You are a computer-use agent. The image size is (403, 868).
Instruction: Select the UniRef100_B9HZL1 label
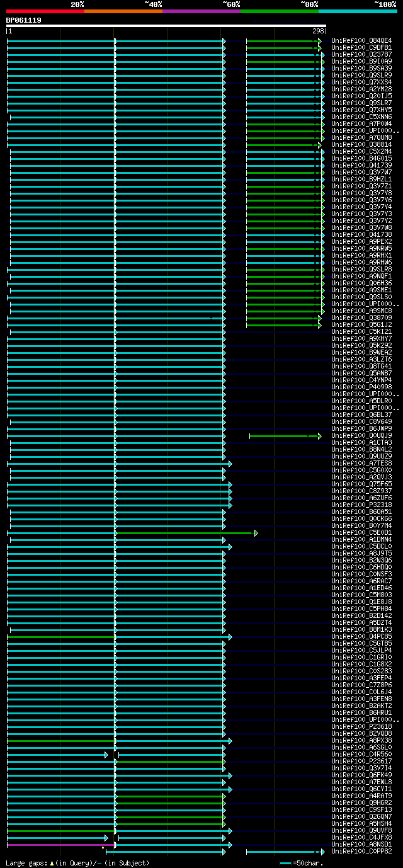tap(361, 179)
